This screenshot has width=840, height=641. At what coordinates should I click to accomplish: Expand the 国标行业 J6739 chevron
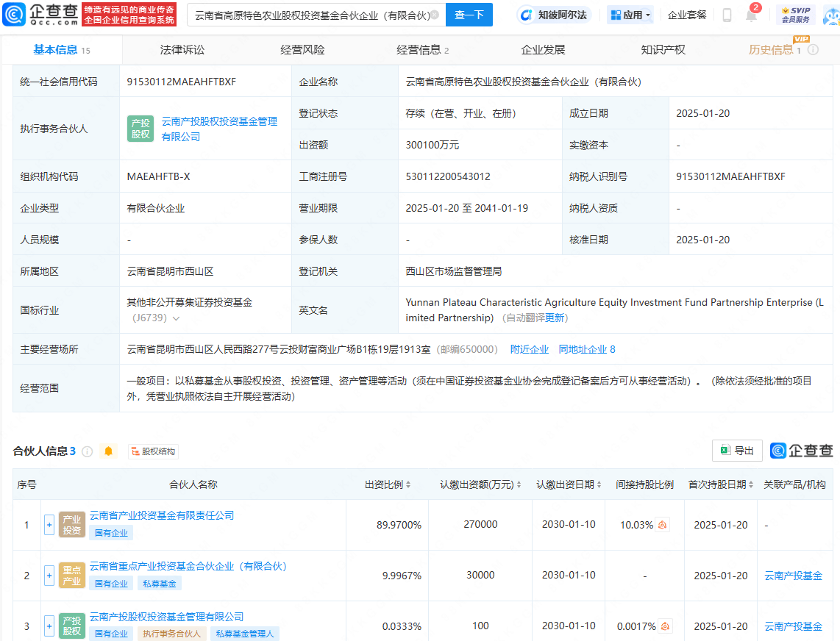[x=176, y=318]
